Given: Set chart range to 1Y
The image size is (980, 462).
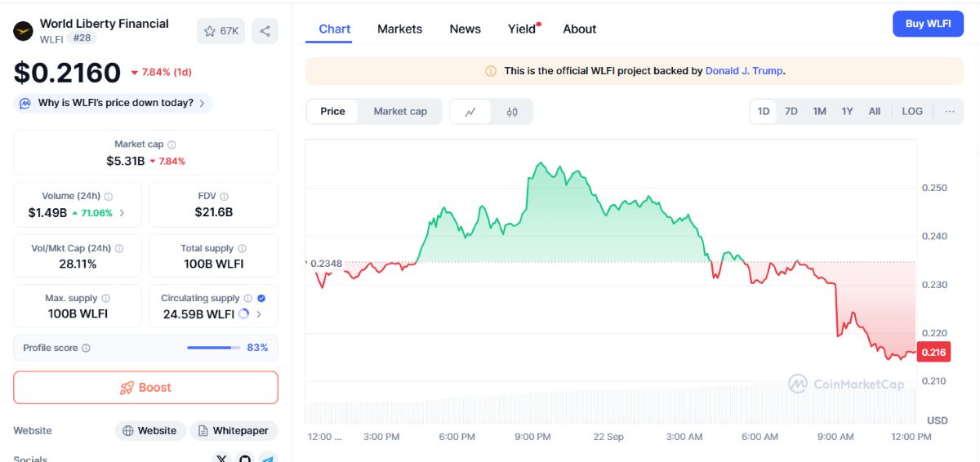Looking at the screenshot, I should [847, 112].
